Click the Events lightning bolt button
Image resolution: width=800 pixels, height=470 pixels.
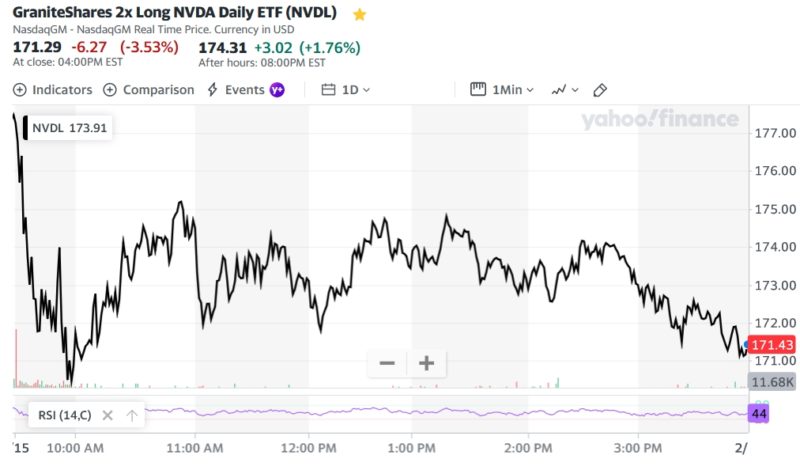(x=212, y=90)
